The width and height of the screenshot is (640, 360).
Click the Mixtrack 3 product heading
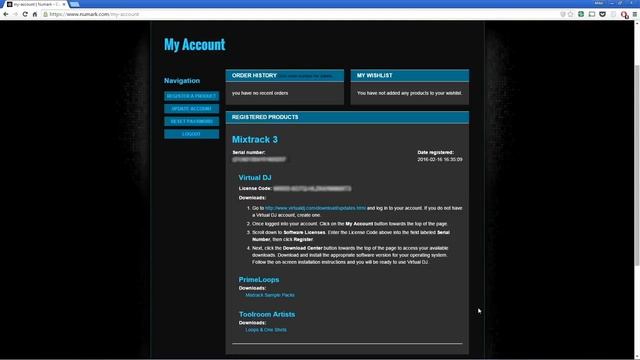(255, 140)
